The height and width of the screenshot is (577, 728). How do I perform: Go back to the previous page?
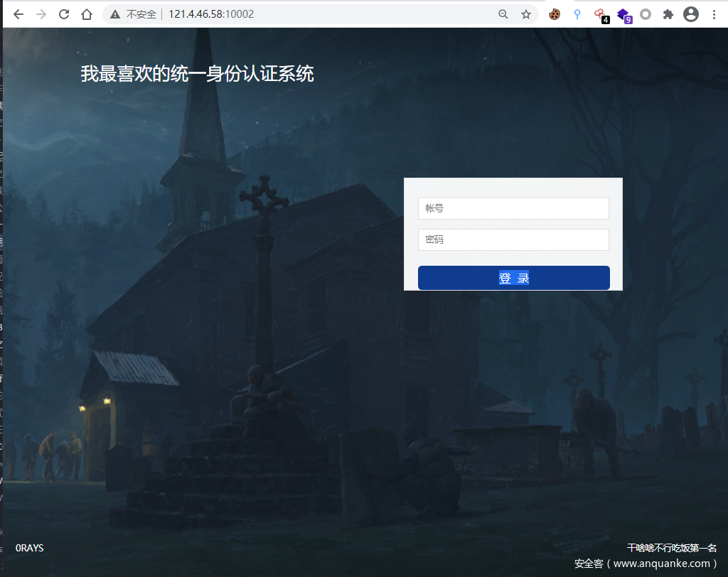click(18, 14)
